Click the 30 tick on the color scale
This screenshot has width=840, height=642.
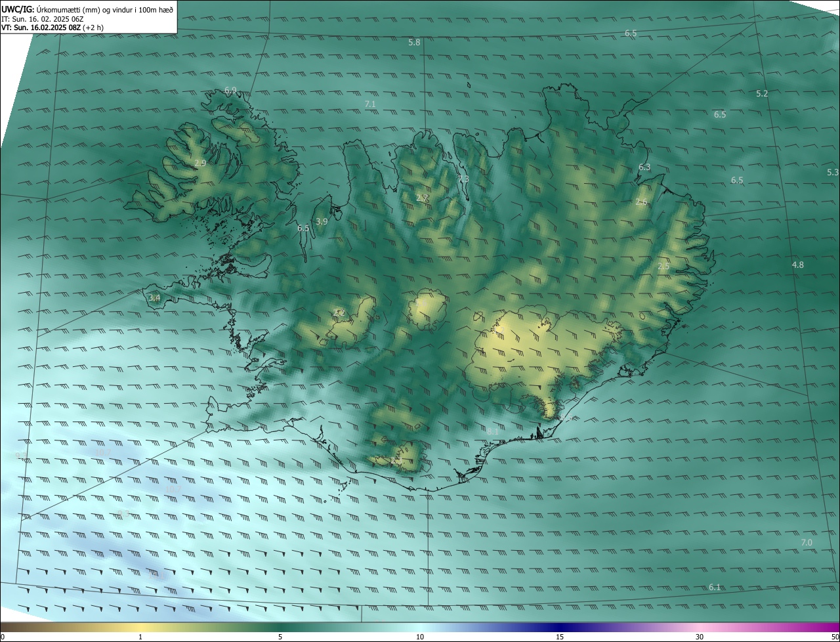700,637
